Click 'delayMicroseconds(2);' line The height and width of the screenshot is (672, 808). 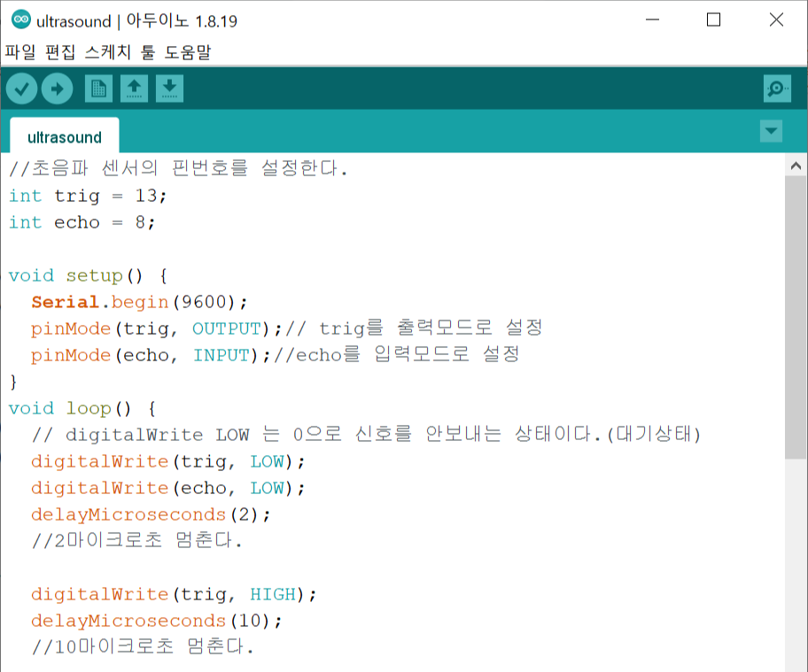pos(151,514)
